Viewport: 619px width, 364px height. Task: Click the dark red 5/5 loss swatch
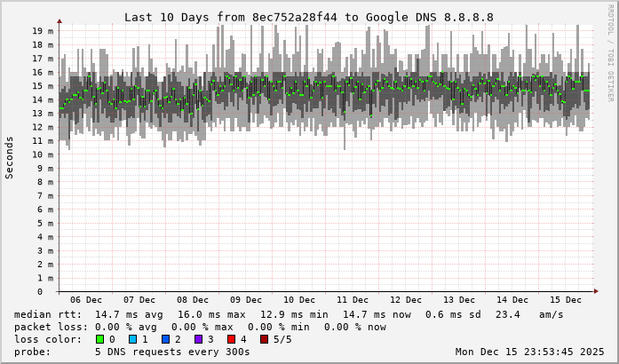[x=264, y=339]
